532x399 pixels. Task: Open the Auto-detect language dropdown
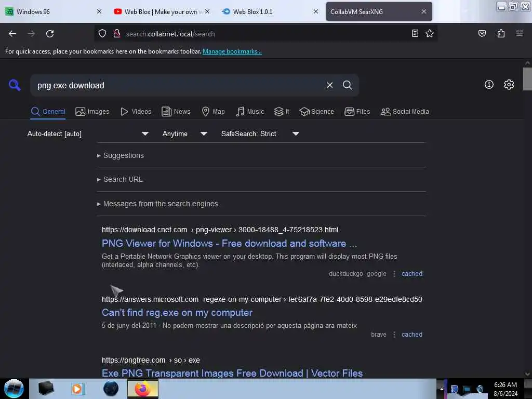point(88,134)
